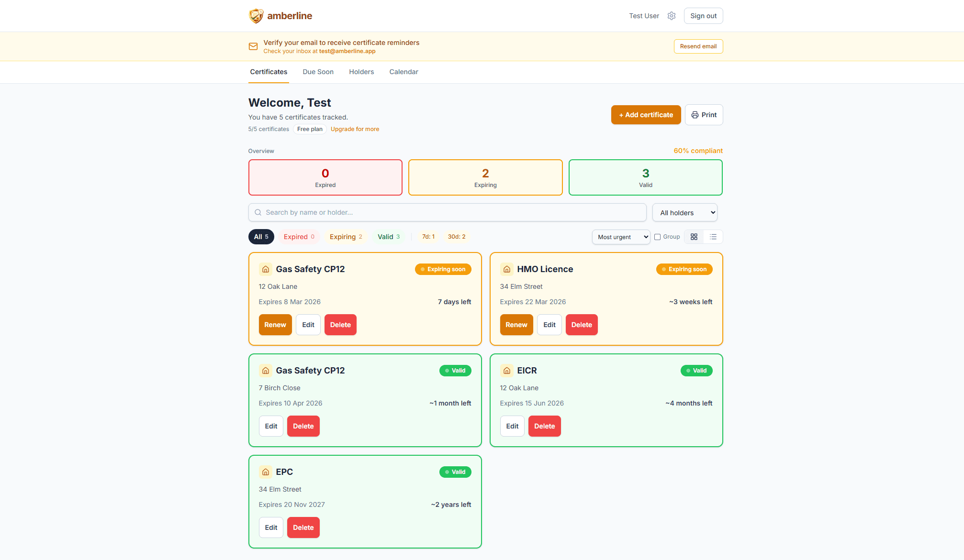Image resolution: width=964 pixels, height=560 pixels.
Task: Click the envelope icon in verification banner
Action: [253, 46]
